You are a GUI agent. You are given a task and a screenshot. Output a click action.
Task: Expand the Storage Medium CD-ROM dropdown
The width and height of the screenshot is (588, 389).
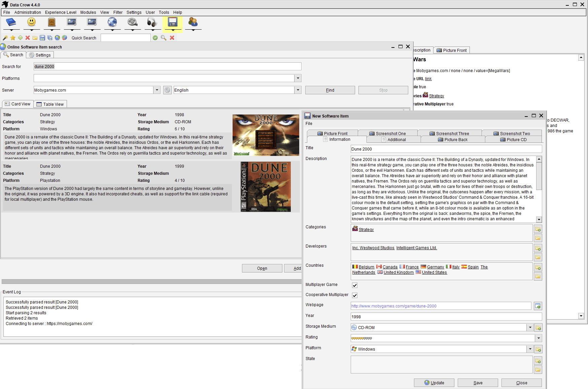pyautogui.click(x=530, y=328)
